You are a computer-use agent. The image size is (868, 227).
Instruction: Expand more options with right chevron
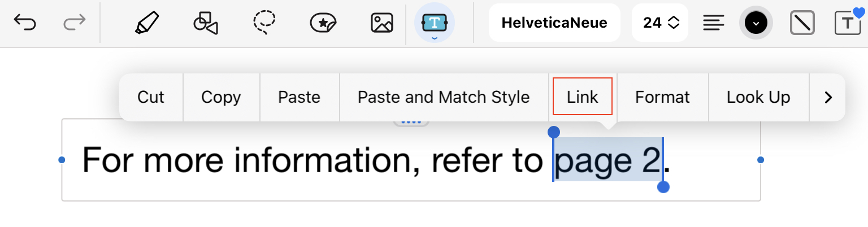(828, 97)
